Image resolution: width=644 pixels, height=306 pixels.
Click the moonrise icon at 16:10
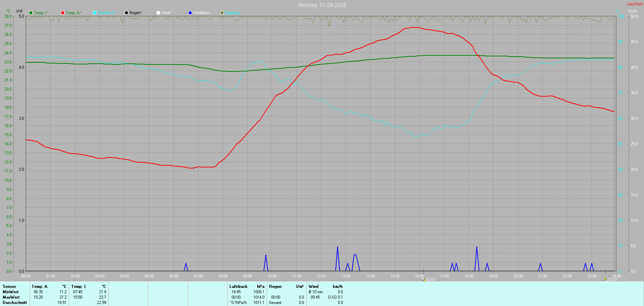tap(424, 279)
